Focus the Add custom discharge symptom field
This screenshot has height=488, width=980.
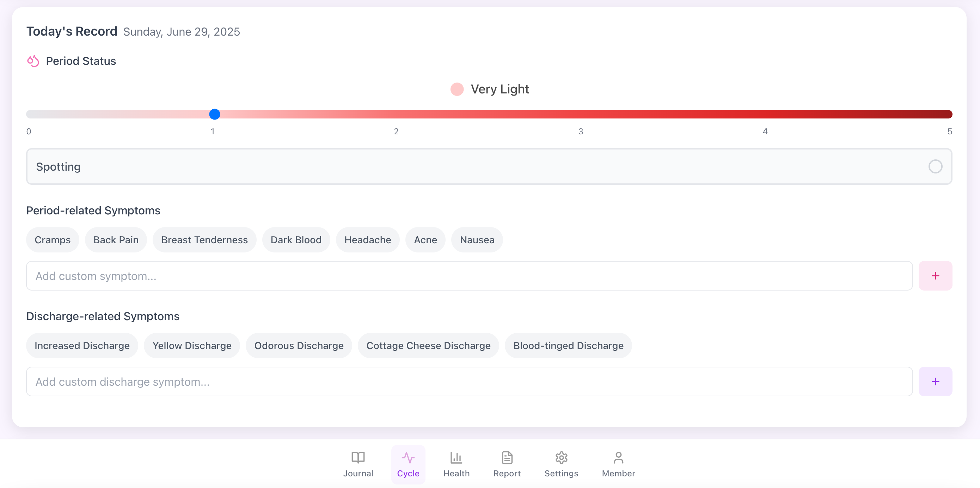pyautogui.click(x=469, y=382)
